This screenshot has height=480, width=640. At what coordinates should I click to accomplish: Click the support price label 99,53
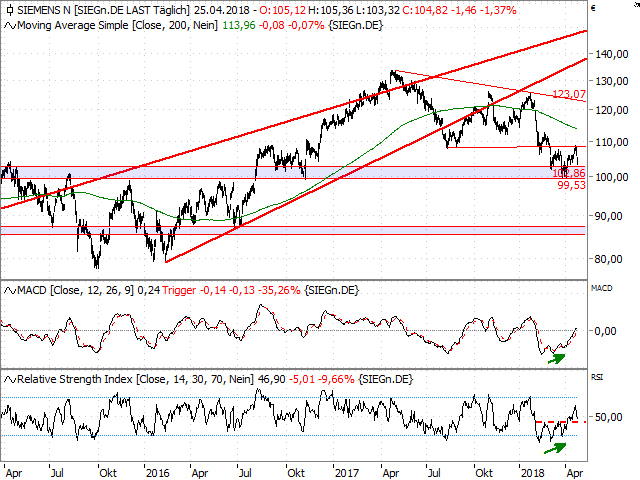[x=571, y=185]
